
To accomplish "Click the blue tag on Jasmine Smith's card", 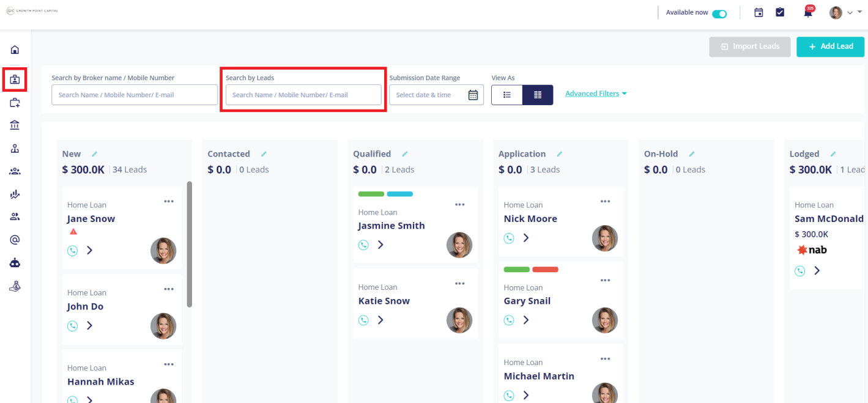I will coord(400,194).
